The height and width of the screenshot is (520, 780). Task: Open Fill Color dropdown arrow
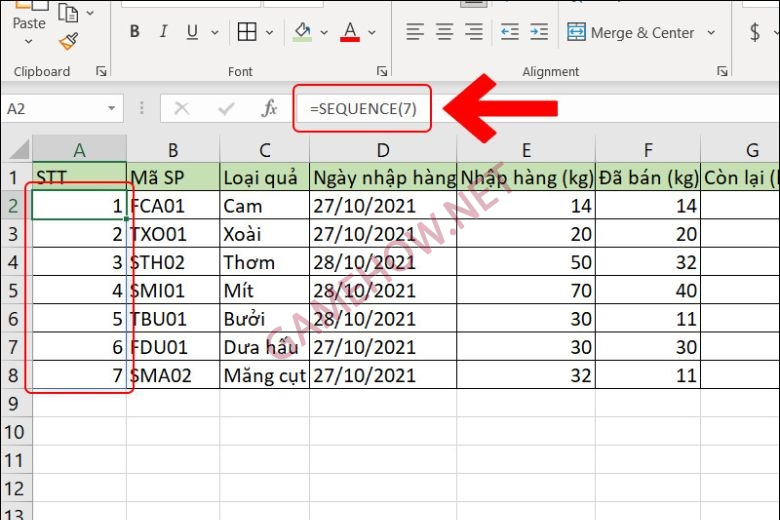click(x=324, y=33)
